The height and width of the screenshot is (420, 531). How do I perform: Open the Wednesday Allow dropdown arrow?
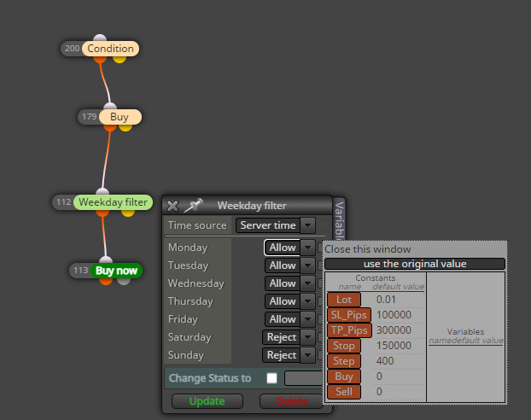307,283
